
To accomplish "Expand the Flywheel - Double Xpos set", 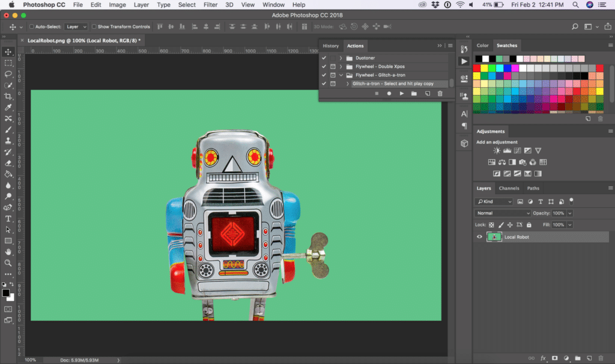I will coord(341,67).
